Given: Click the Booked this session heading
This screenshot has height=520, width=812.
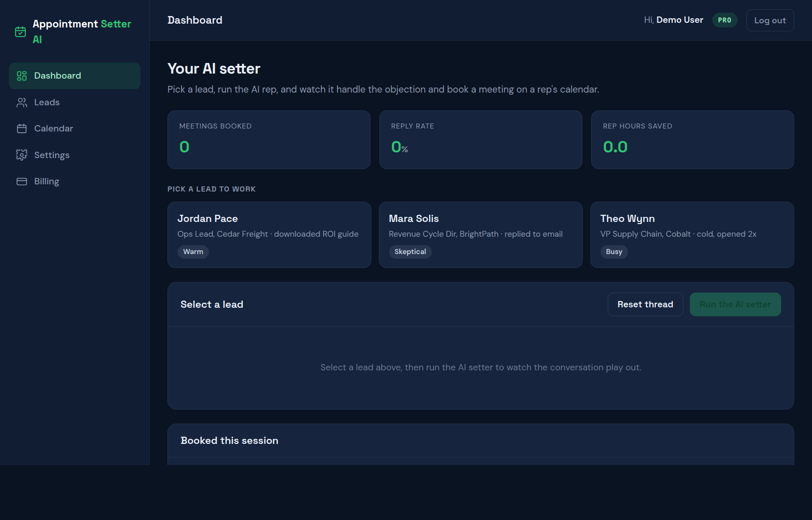Looking at the screenshot, I should click(x=229, y=441).
